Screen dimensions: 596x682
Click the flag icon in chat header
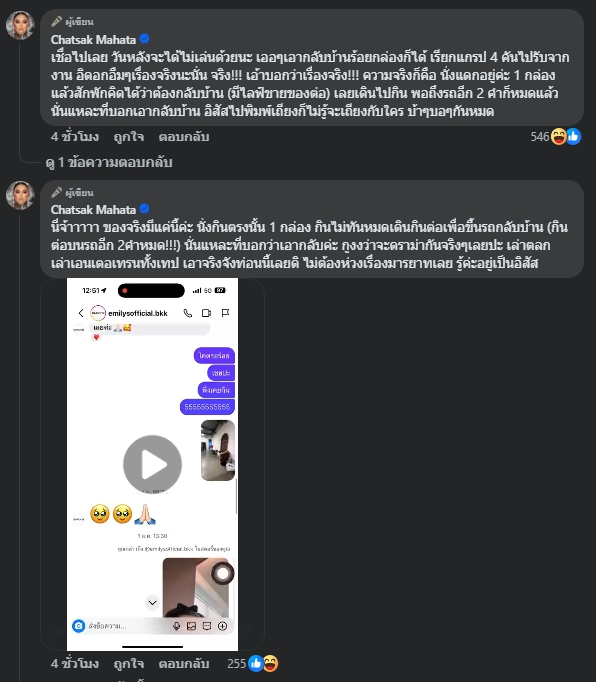coord(225,313)
